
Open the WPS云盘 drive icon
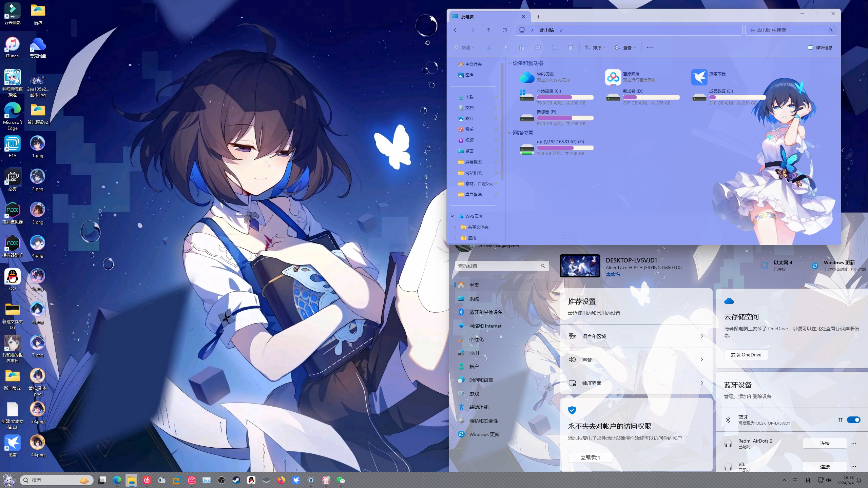(527, 77)
